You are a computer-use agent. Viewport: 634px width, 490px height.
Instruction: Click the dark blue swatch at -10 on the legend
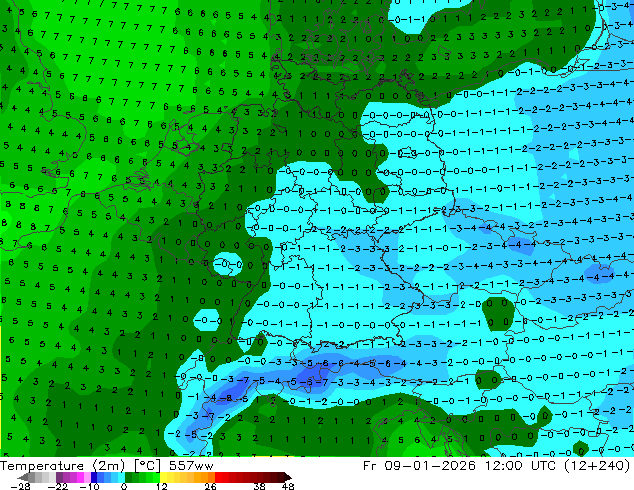tap(94, 477)
